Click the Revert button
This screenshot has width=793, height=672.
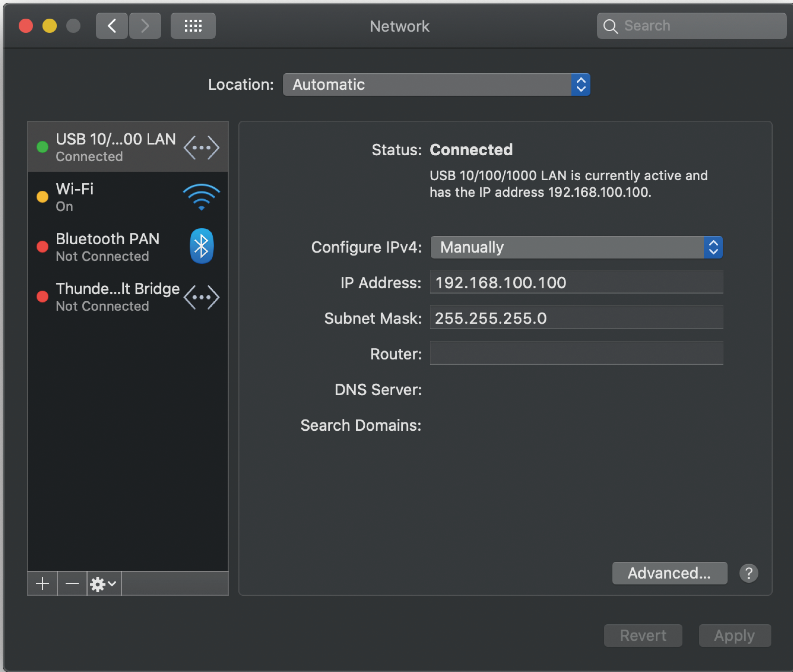(x=643, y=635)
